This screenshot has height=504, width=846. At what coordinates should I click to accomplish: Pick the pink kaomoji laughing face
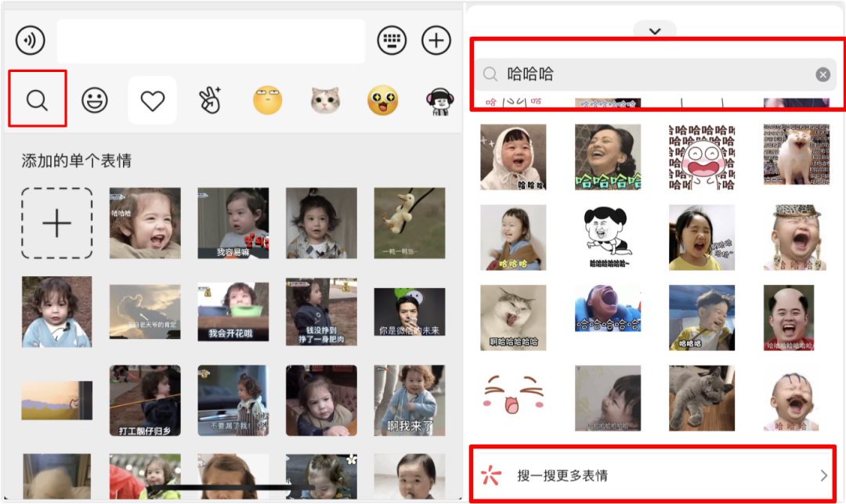pyautogui.click(x=513, y=394)
